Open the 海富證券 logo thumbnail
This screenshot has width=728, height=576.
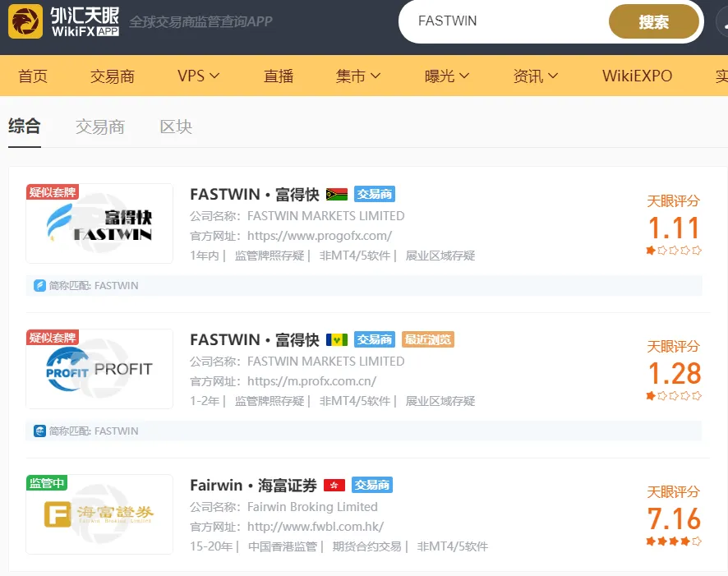[x=99, y=514]
